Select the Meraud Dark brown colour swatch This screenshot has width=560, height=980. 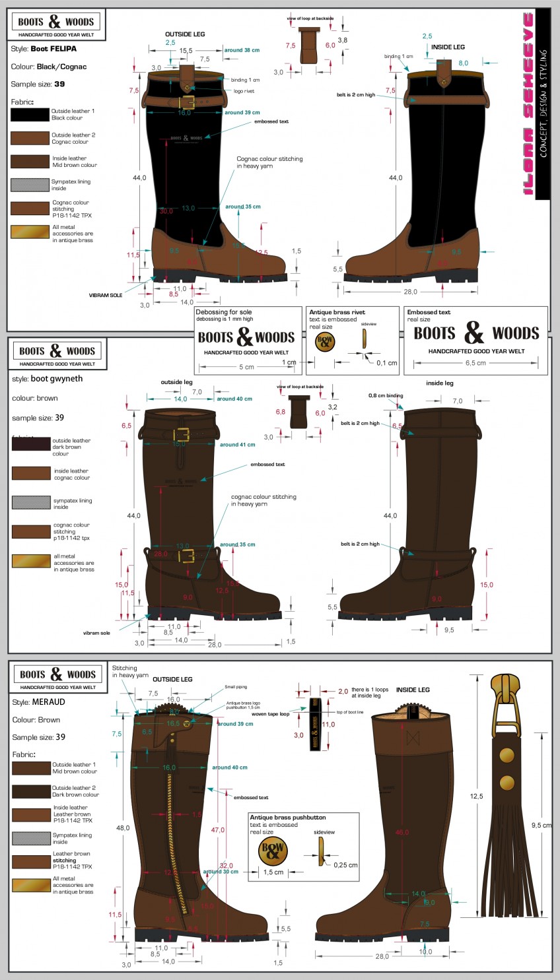click(x=31, y=791)
